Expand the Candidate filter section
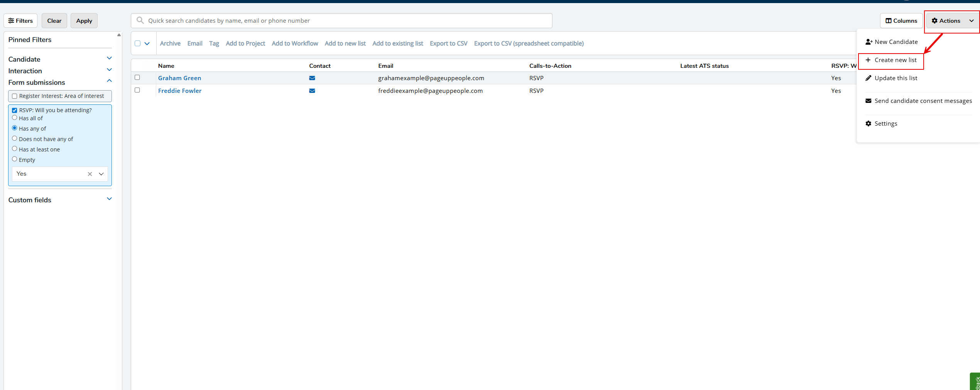Viewport: 980px width, 390px height. tap(109, 58)
